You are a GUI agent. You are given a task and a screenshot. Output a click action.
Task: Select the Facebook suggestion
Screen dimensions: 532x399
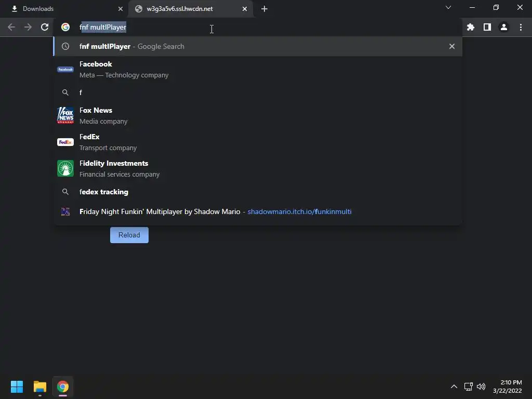[x=258, y=70]
